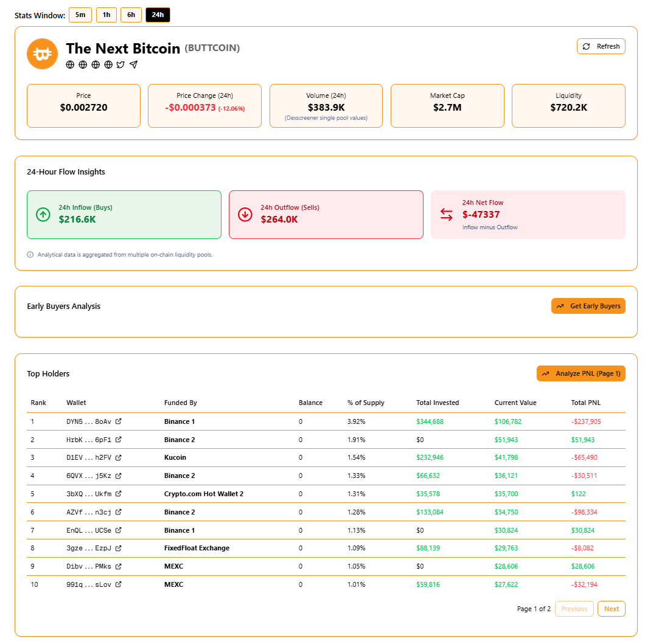Click the net flow value $-47337
Image resolution: width=659 pixels, height=644 pixels.
(481, 215)
